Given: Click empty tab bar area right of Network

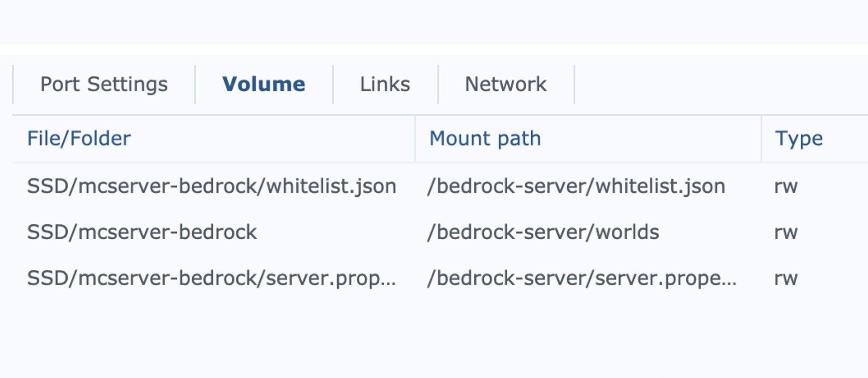Looking at the screenshot, I should [x=721, y=85].
